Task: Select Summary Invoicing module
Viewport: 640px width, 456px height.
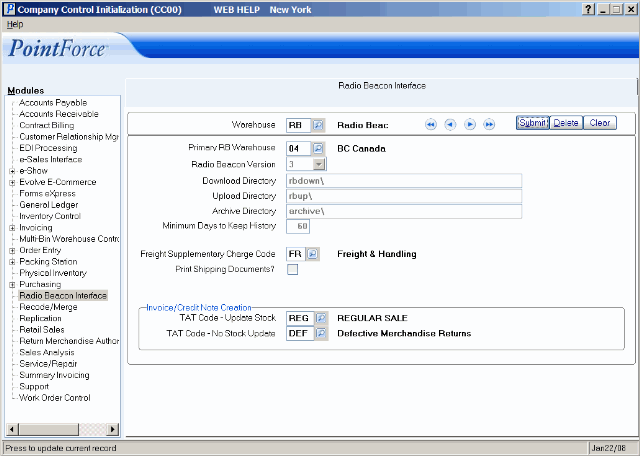Action: click(x=54, y=375)
